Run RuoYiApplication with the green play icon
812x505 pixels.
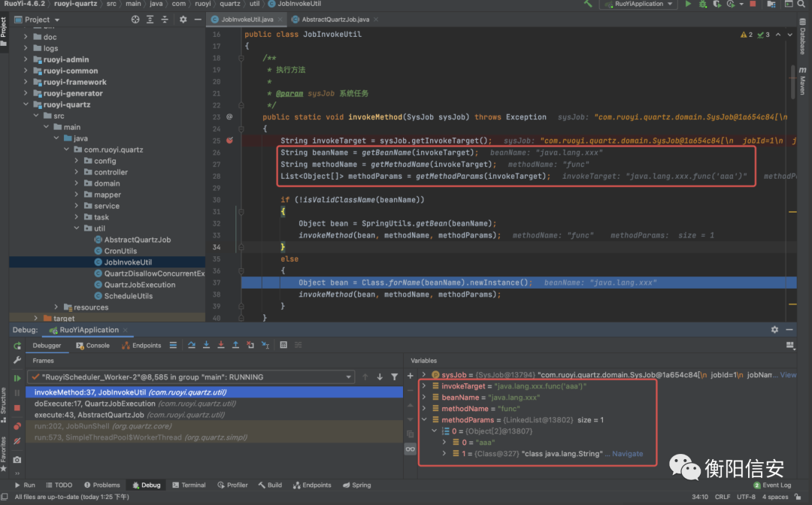pos(688,4)
